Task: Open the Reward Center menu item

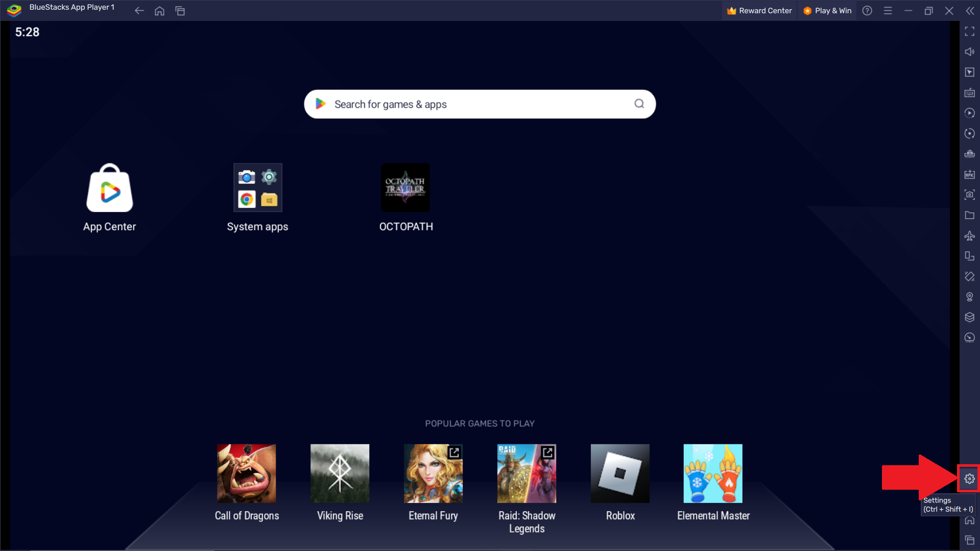Action: [759, 10]
